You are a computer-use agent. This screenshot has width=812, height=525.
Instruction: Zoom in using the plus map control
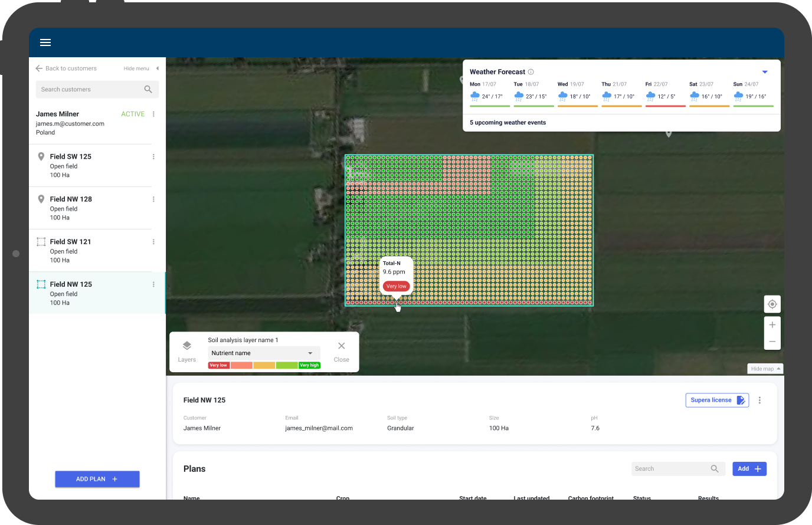pos(772,324)
